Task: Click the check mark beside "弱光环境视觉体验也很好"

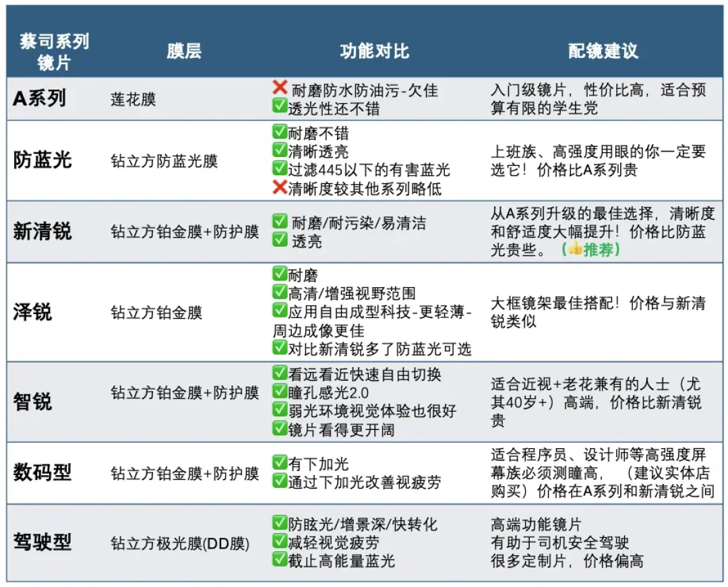Action: pos(280,409)
